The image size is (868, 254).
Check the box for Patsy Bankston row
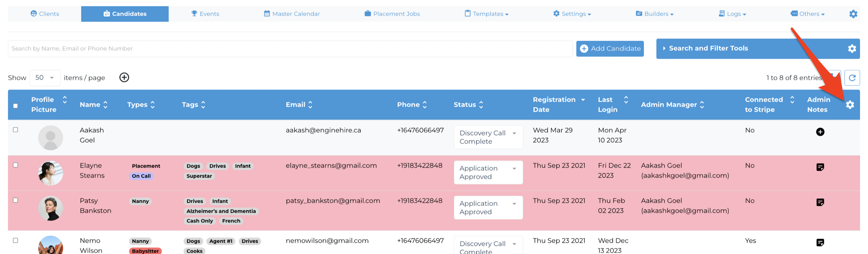[15, 200]
